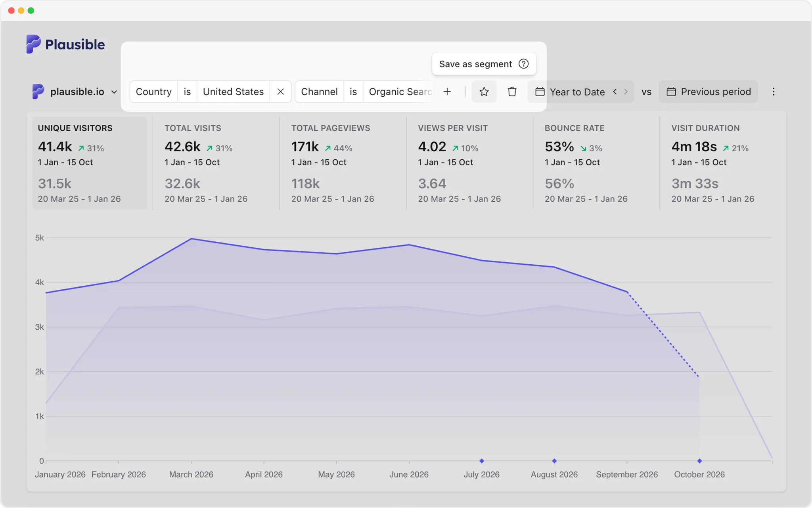Screen dimensions: 812x508
Task: Click the Channel filter property
Action: (319, 92)
